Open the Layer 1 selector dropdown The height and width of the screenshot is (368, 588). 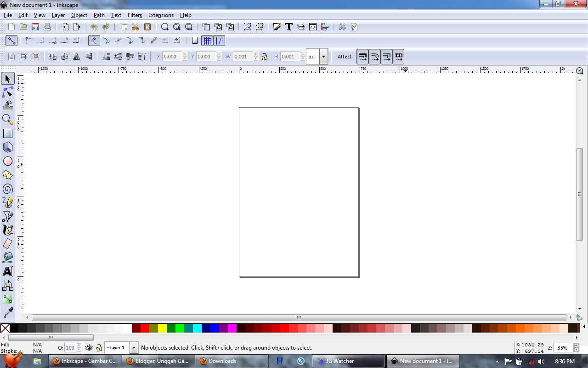(134, 348)
